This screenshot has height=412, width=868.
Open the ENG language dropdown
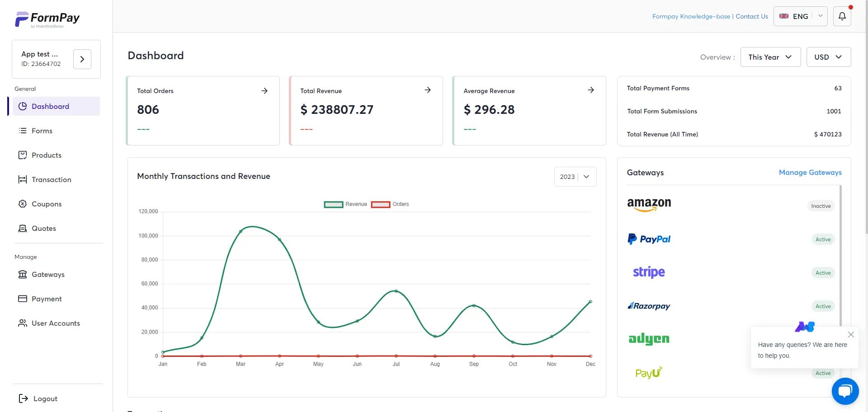pos(800,16)
